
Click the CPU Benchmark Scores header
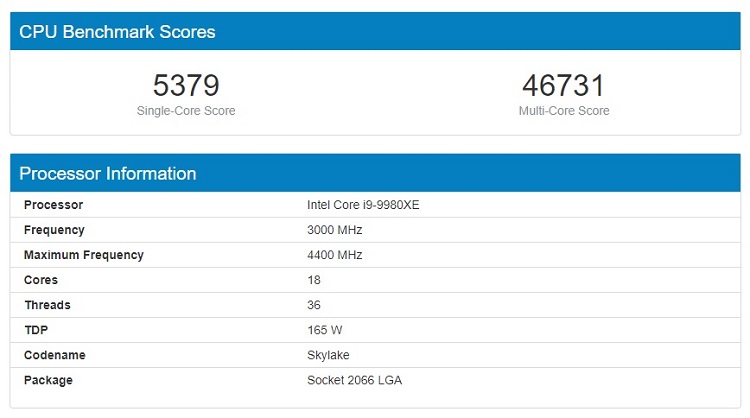[117, 32]
